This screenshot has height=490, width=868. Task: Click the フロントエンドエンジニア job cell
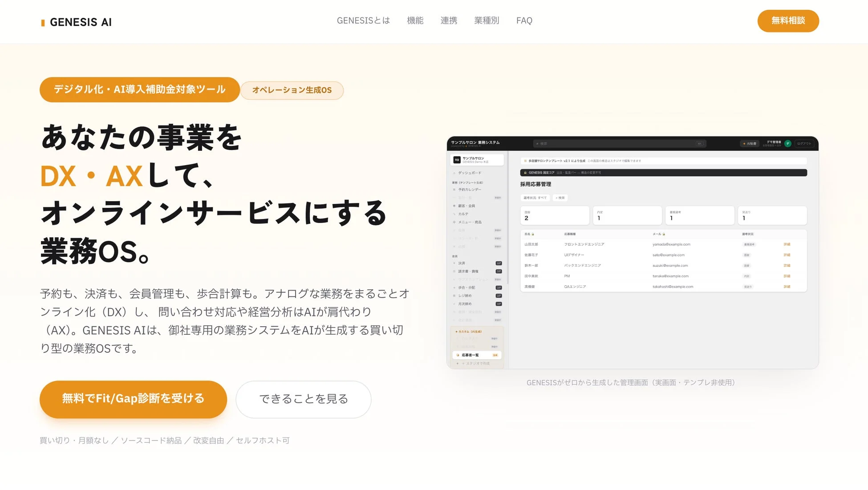pyautogui.click(x=584, y=244)
